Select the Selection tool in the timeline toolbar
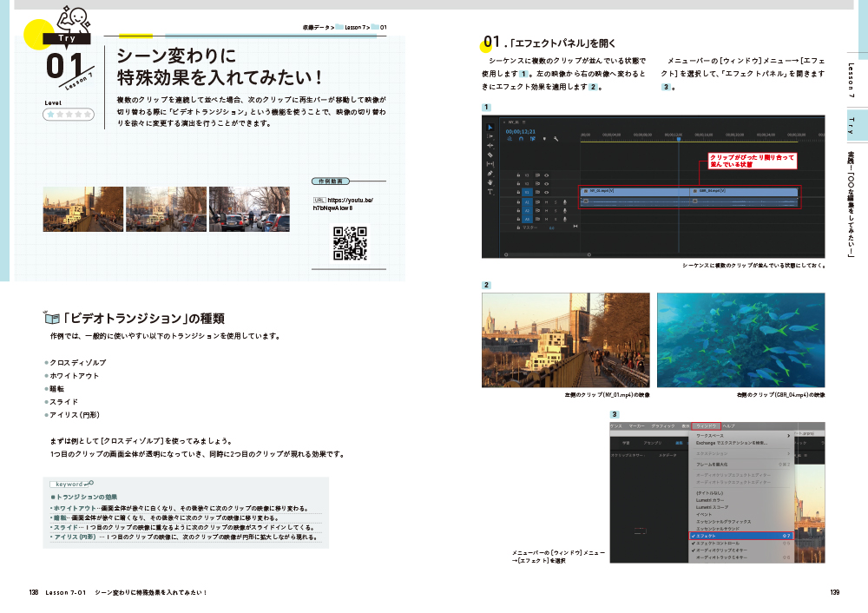The width and height of the screenshot is (868, 613). (x=490, y=128)
